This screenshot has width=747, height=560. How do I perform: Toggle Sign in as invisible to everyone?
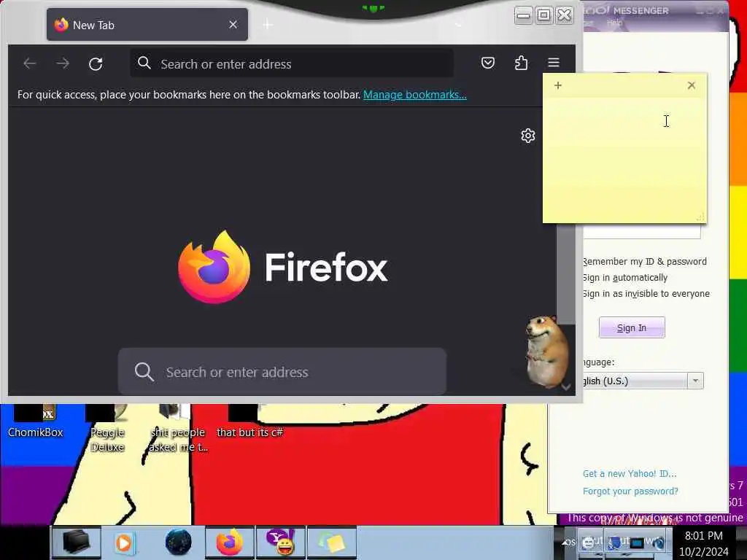pyautogui.click(x=646, y=294)
